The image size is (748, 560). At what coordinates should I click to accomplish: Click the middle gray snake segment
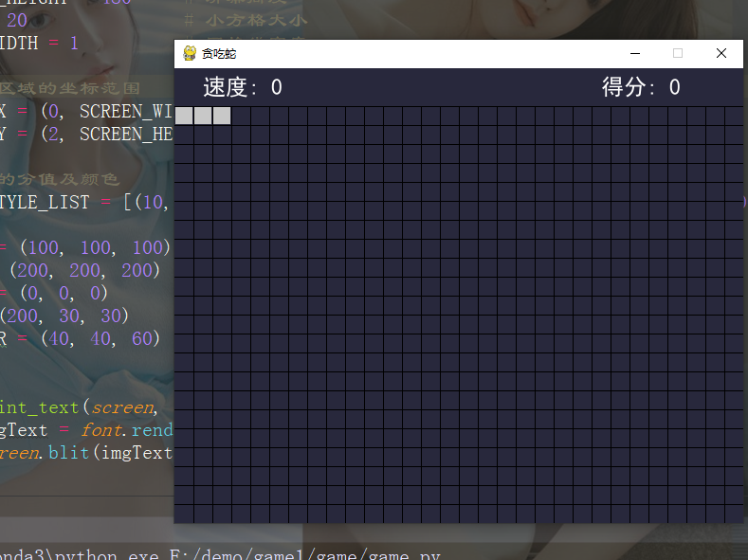(x=203, y=116)
